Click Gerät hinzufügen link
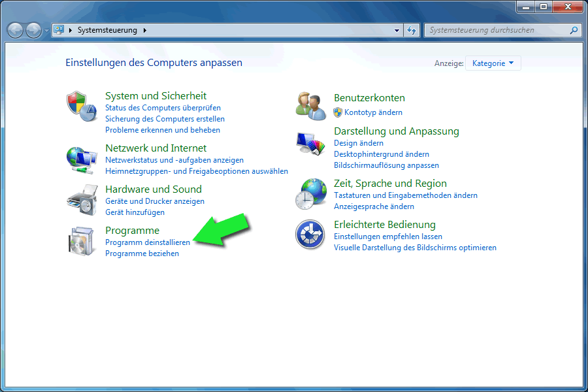Screen dimensions: 588x392 pyautogui.click(x=135, y=212)
